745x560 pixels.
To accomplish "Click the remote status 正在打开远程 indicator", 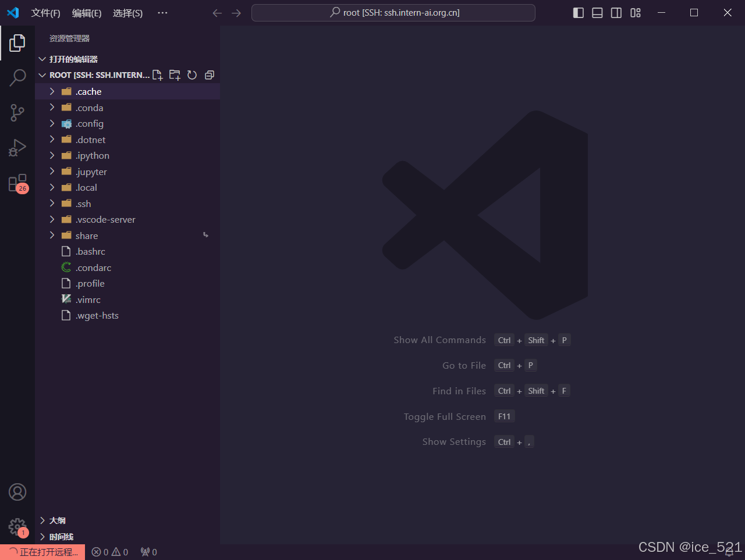I will coord(42,552).
